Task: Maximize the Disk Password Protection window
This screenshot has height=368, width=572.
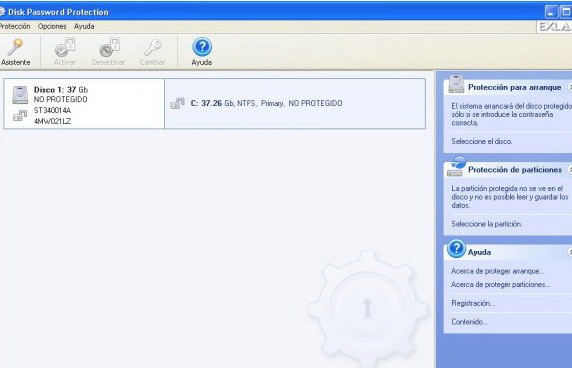Action: point(566,12)
